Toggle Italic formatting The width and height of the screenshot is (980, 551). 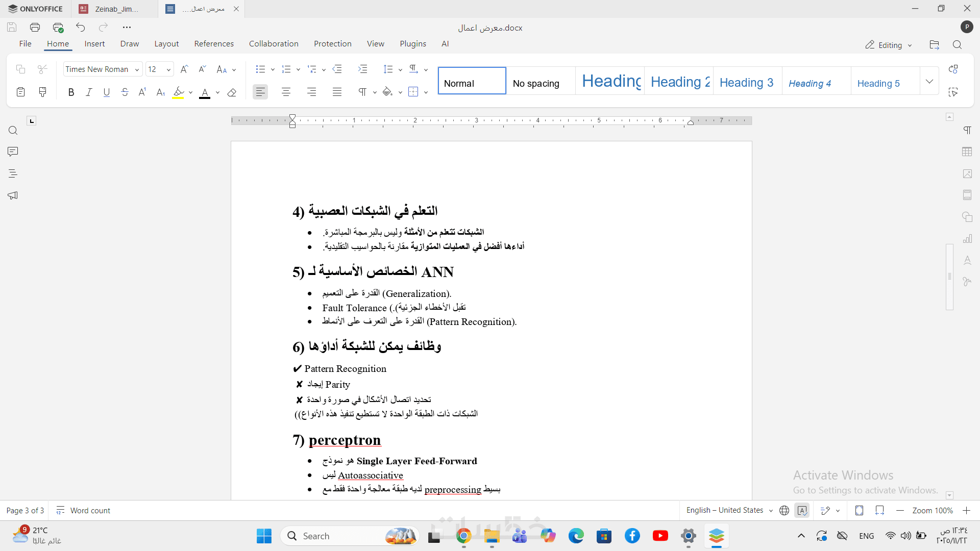pos(89,92)
